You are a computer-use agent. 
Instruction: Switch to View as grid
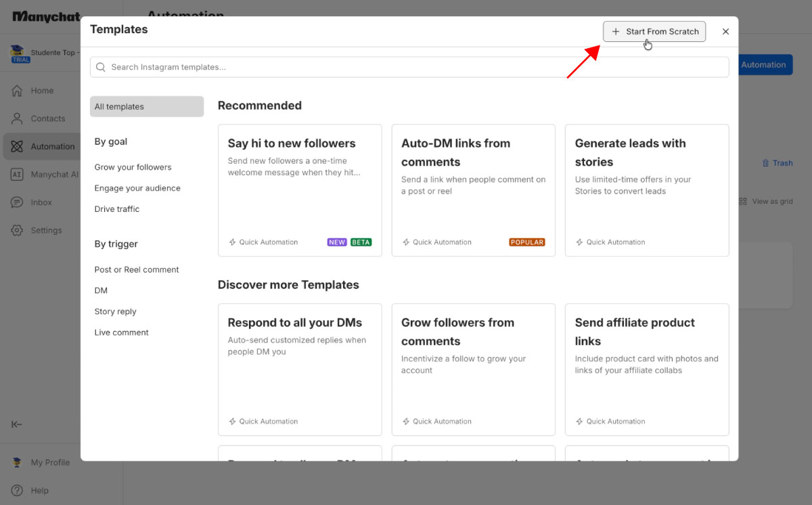[765, 201]
